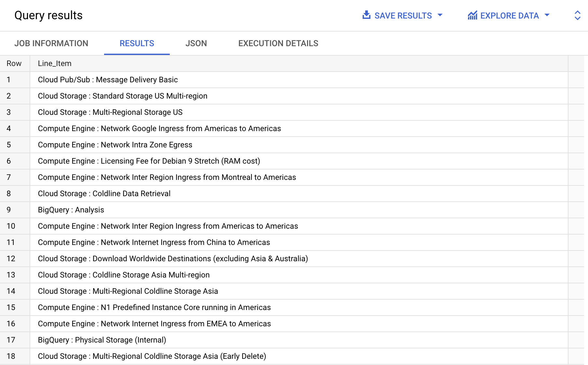Click the Row column header
The width and height of the screenshot is (588, 365).
point(14,63)
